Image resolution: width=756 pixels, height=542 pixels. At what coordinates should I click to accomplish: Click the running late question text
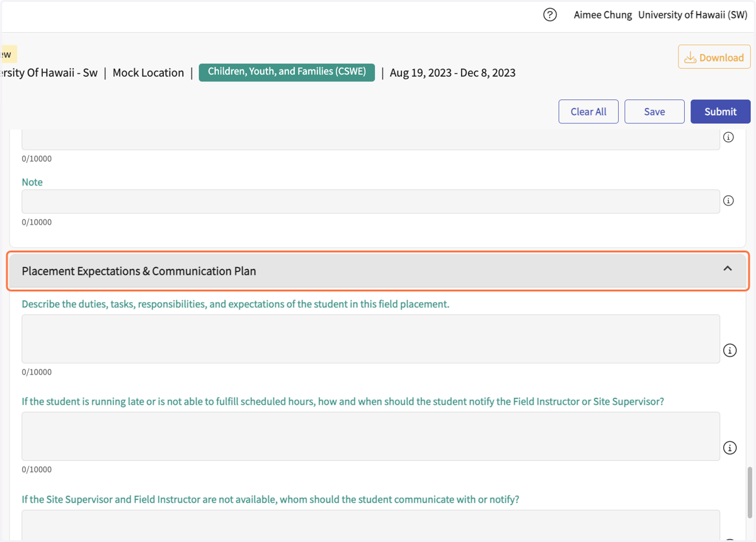pyautogui.click(x=343, y=402)
